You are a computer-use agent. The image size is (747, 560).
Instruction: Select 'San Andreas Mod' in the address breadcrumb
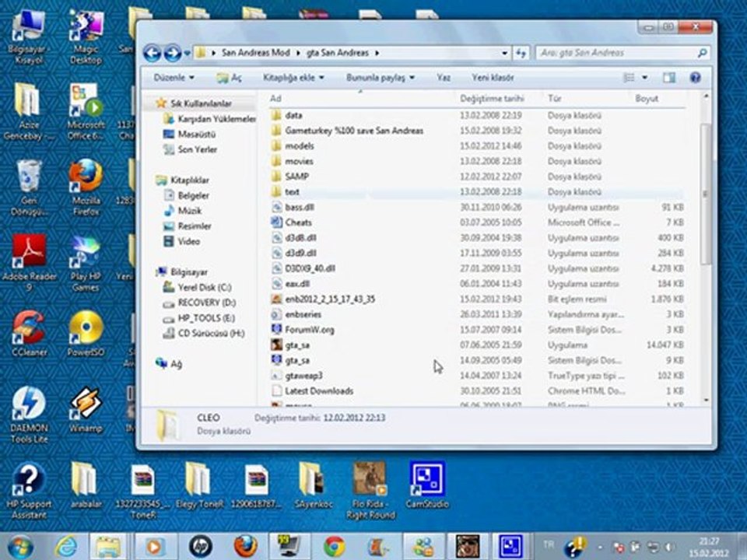pos(255,53)
